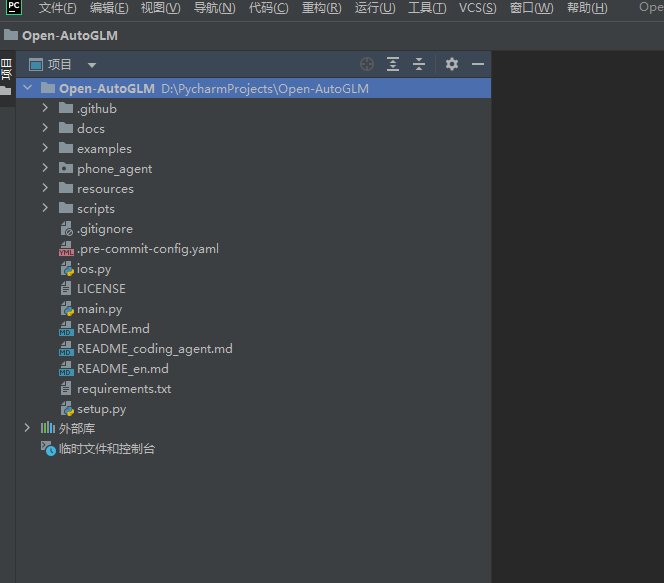Click the .pre-commit-config.yaml file icon
This screenshot has width=664, height=583.
66,249
